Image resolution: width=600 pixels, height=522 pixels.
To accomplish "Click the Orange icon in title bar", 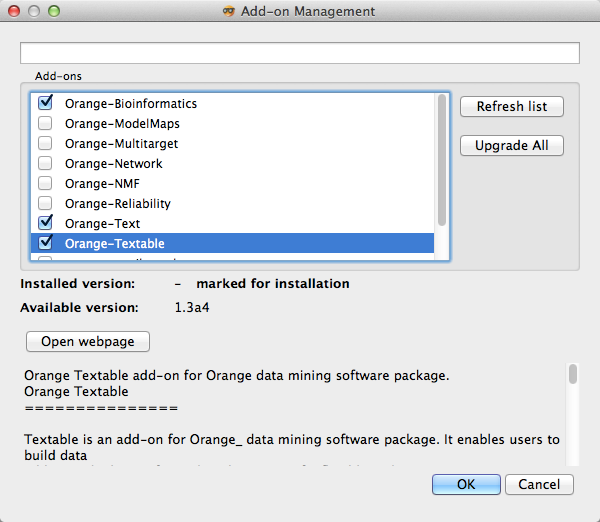I will [228, 11].
